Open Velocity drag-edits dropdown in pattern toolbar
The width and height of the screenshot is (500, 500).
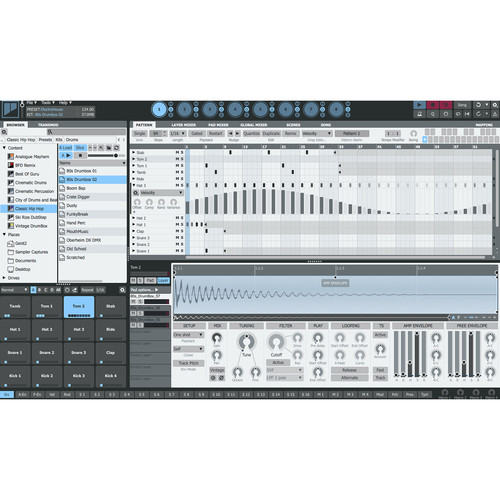(317, 133)
